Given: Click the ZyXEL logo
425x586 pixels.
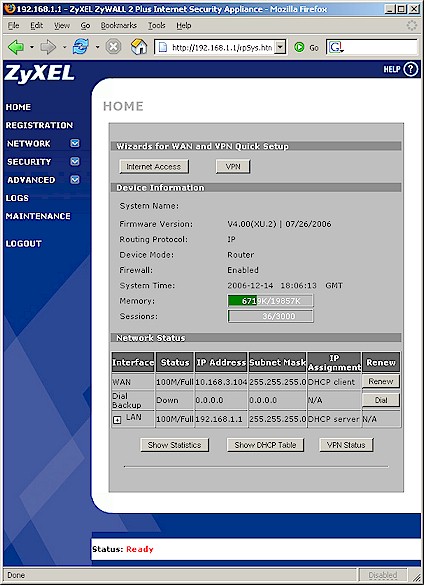Looking at the screenshot, I should coord(39,73).
